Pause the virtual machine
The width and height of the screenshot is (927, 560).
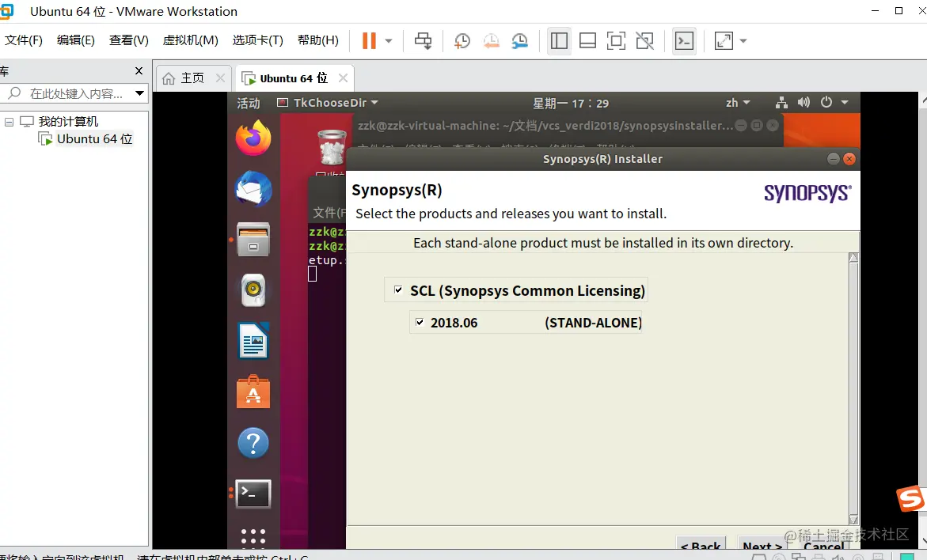coord(369,41)
